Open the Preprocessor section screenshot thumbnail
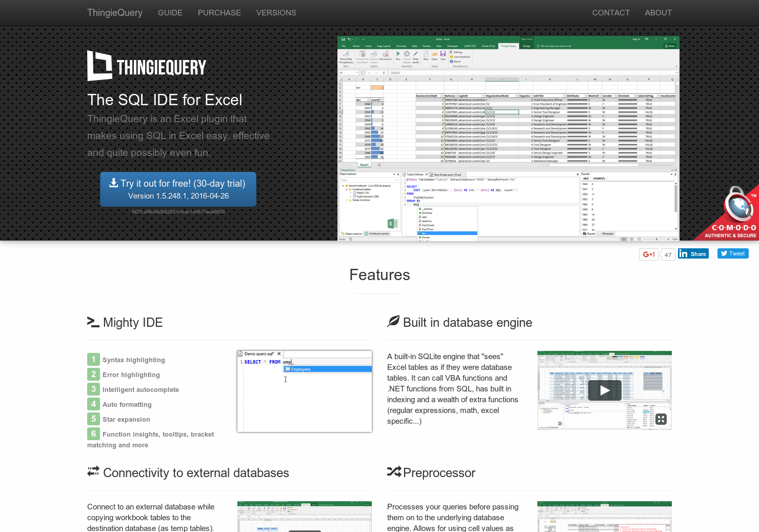 (605, 517)
